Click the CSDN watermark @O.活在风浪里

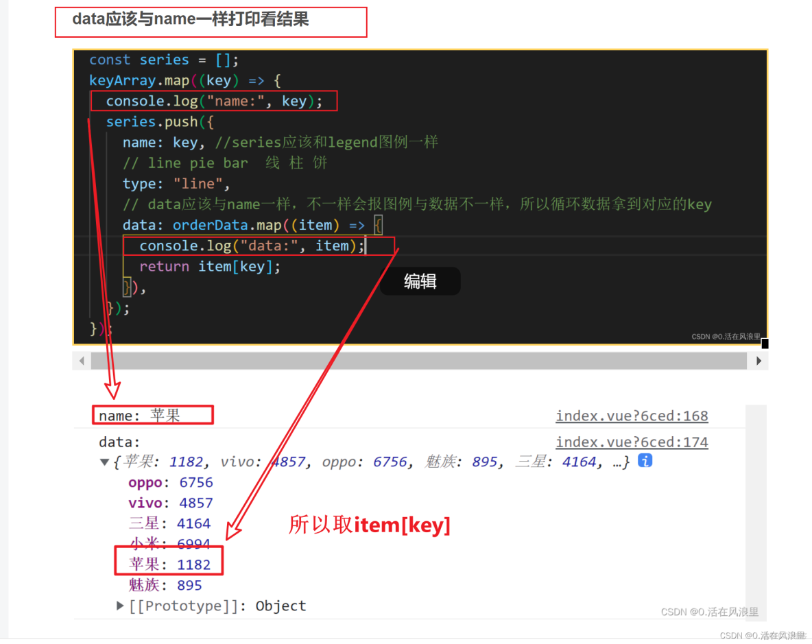[726, 337]
